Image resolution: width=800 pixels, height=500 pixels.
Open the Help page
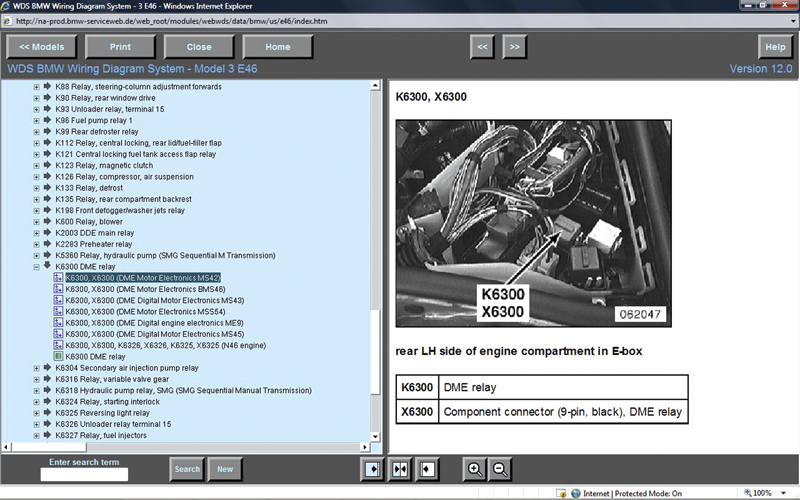click(x=775, y=47)
